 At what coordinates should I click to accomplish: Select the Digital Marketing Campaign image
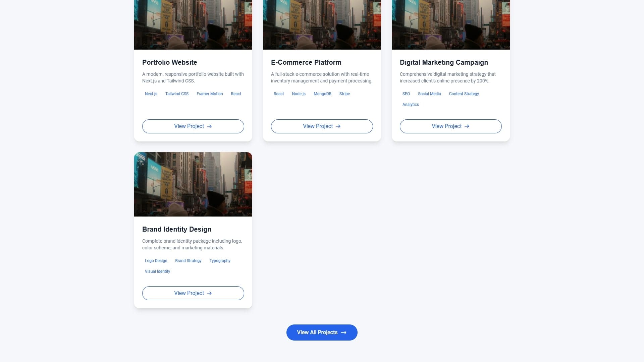point(451,25)
